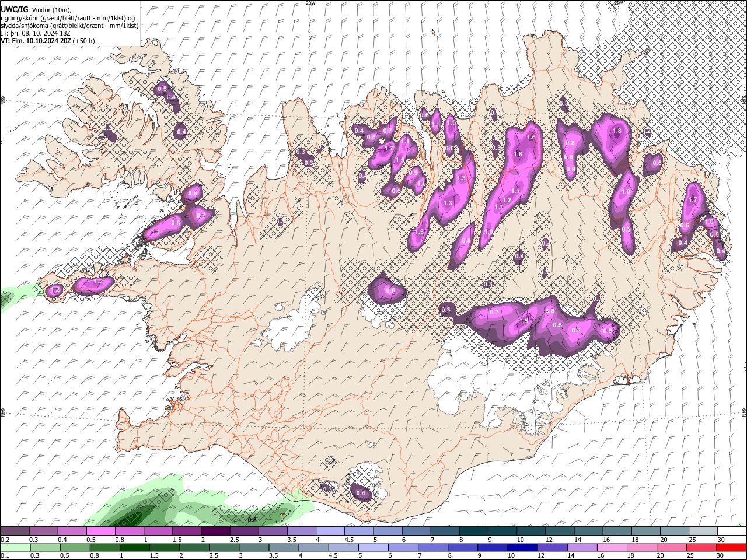Click the '64N' latitude label on the right edge
This screenshot has height=560, width=747.
(x=744, y=412)
